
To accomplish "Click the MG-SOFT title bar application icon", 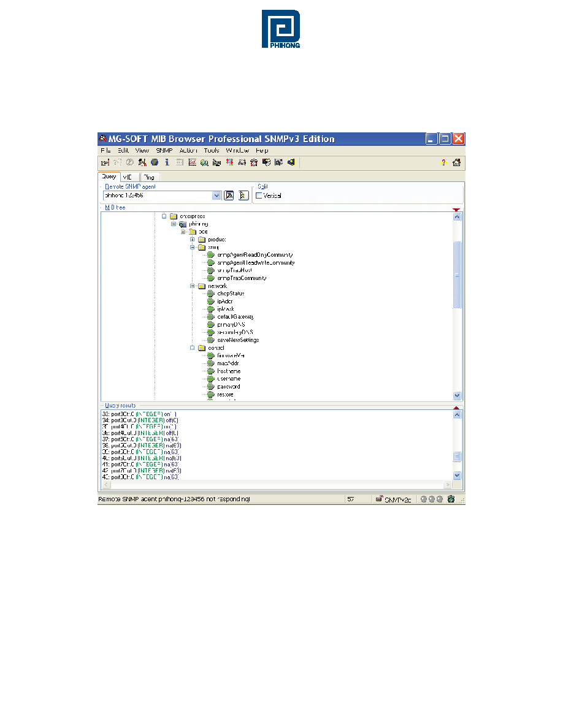I will click(x=103, y=138).
